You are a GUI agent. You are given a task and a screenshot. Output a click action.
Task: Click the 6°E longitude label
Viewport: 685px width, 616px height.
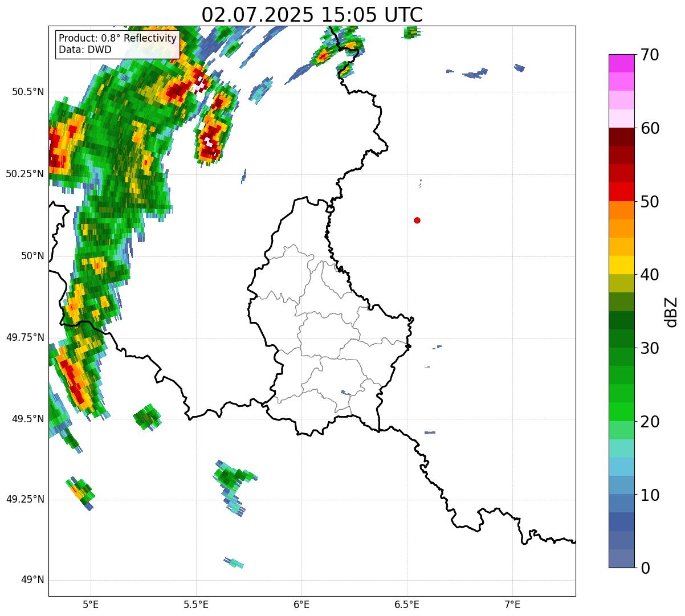(301, 604)
